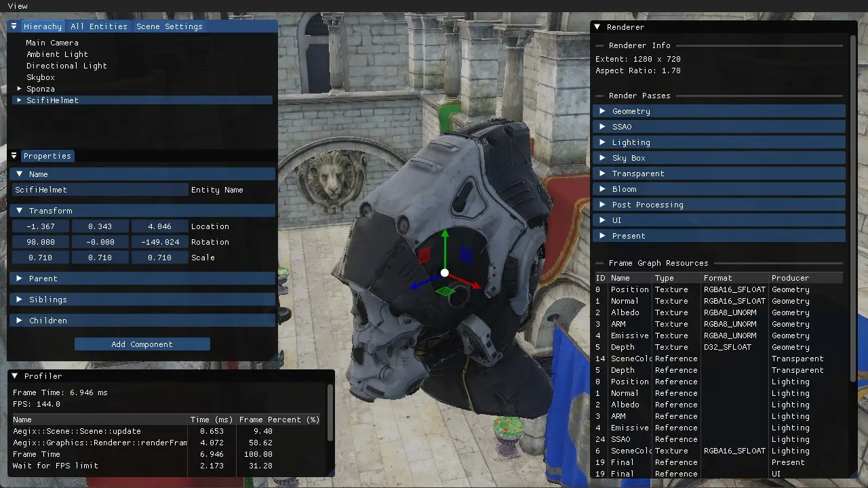Open the Scene Settings tab

tap(169, 26)
